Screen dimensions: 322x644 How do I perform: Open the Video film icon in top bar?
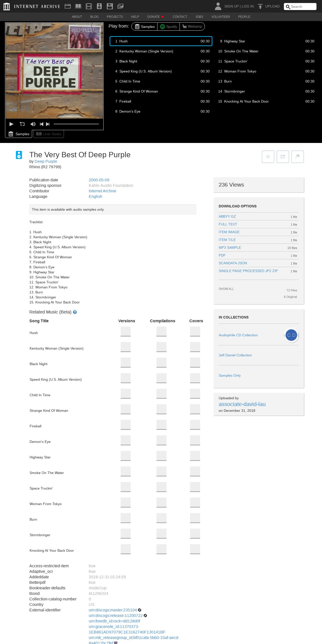(89, 6)
